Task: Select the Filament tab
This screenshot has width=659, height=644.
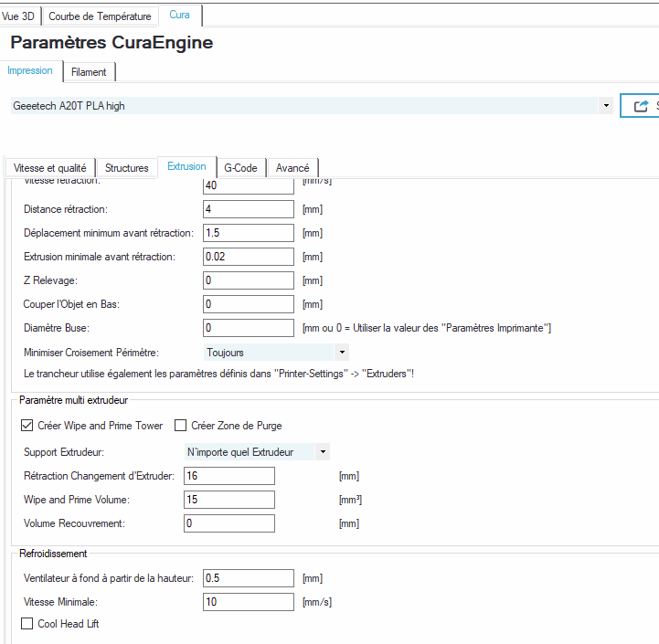Action: (89, 71)
